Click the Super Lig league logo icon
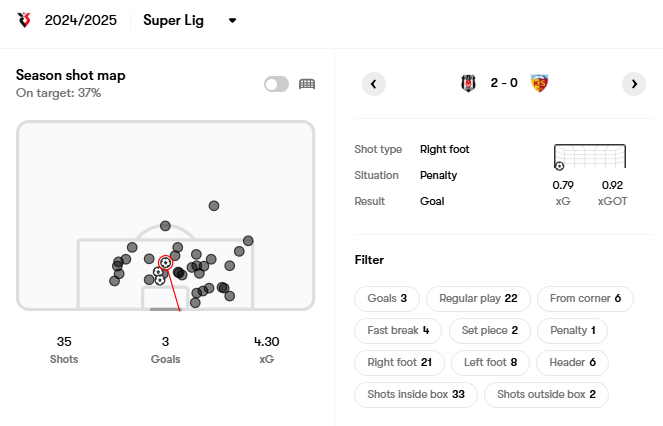The height and width of the screenshot is (426, 663). 24,20
